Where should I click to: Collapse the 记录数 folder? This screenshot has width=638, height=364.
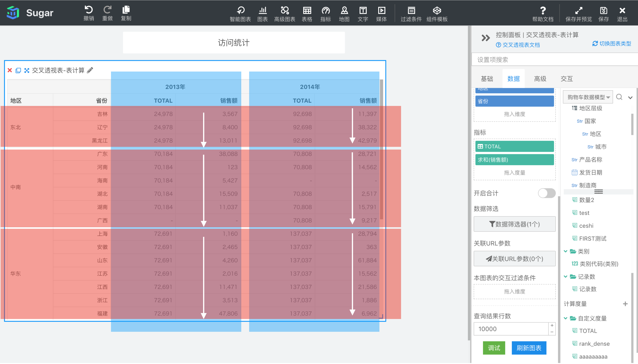(565, 277)
